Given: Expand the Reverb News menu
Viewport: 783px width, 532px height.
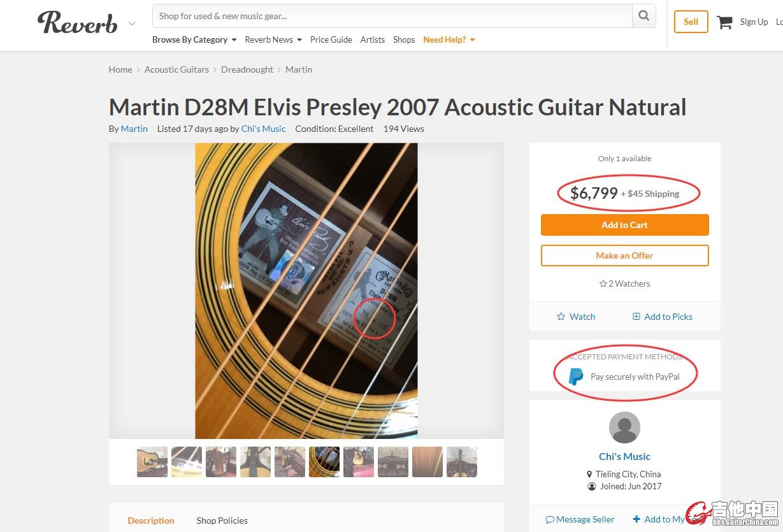Looking at the screenshot, I should pyautogui.click(x=273, y=40).
